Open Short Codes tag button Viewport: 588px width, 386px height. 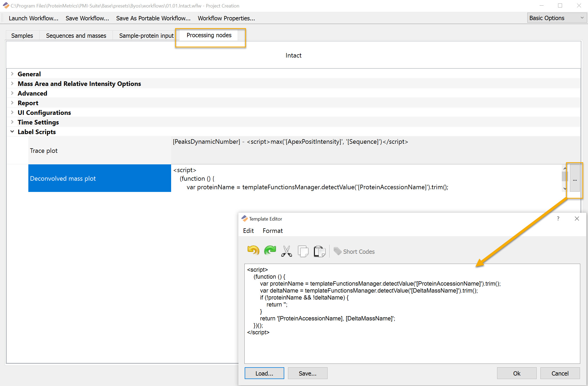click(354, 251)
